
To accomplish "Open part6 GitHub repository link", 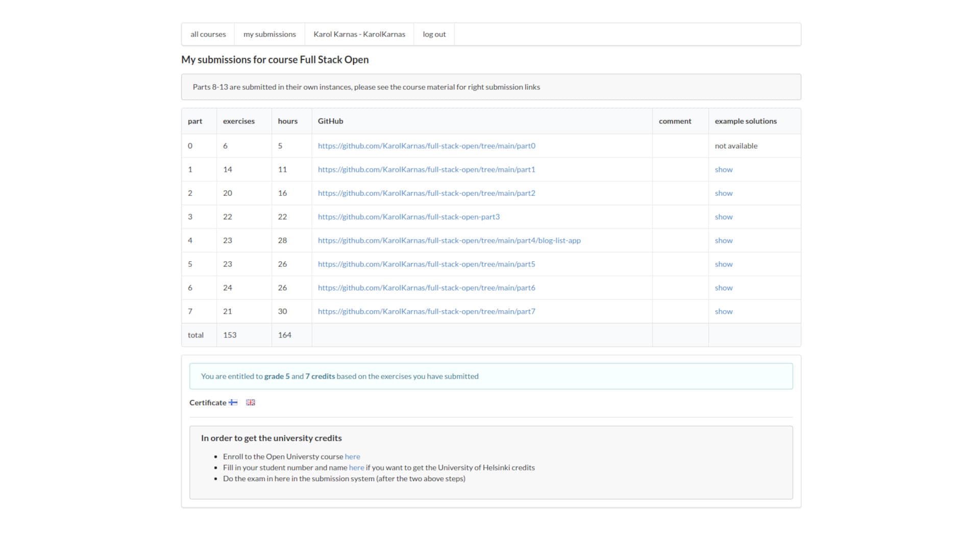I will click(426, 288).
